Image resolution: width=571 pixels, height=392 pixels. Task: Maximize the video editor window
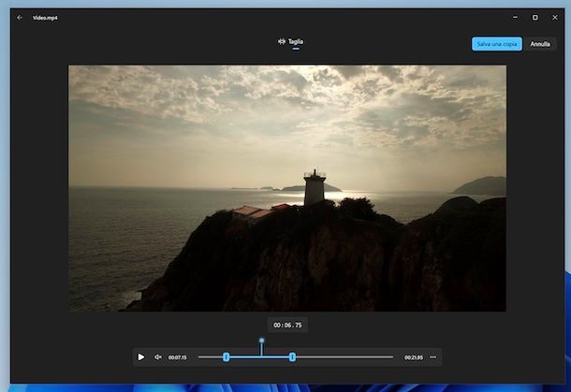[534, 18]
